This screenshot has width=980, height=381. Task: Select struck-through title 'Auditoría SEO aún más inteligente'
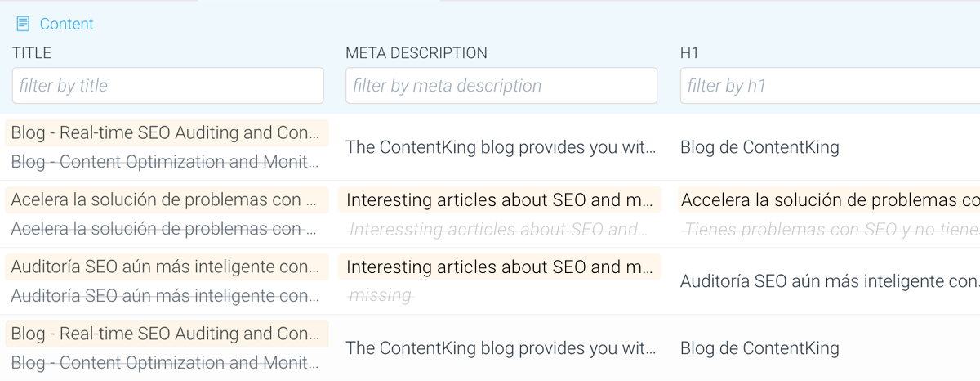pos(164,296)
